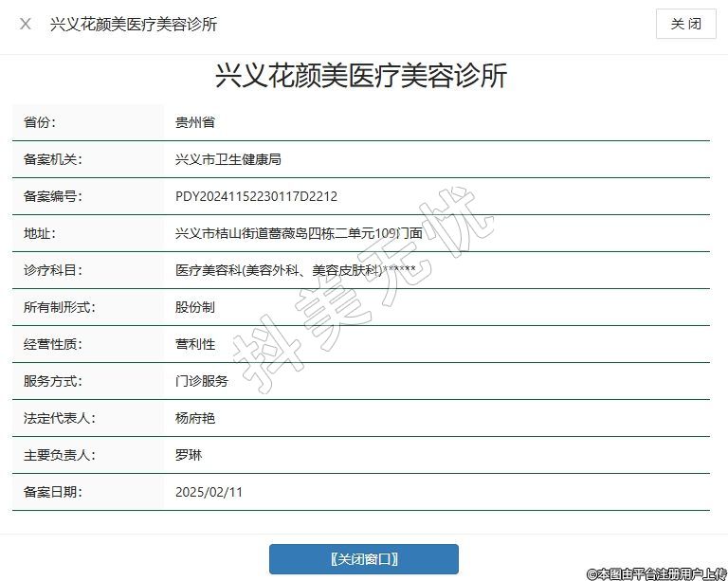Select the 法定代表人 row label

tap(60, 418)
